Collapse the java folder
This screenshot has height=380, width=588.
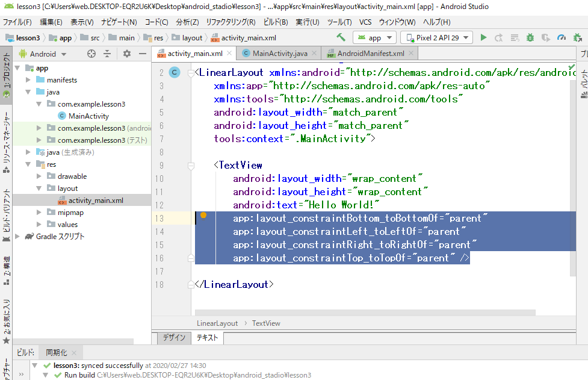[28, 92]
